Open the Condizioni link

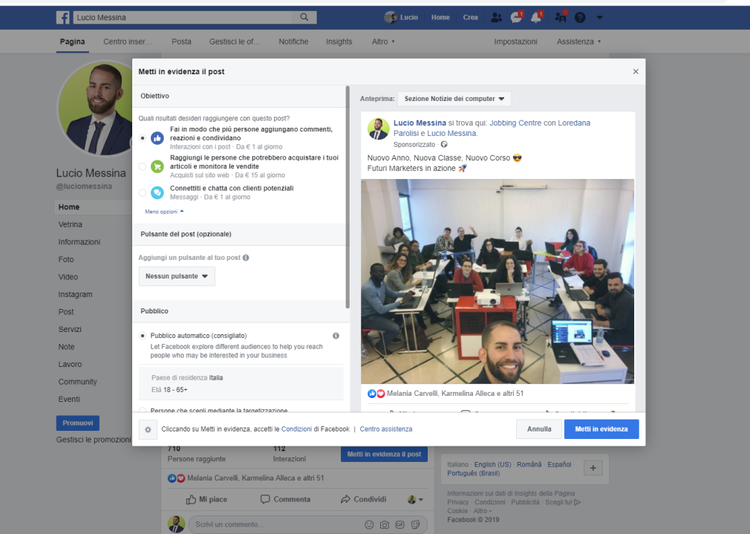tap(297, 429)
